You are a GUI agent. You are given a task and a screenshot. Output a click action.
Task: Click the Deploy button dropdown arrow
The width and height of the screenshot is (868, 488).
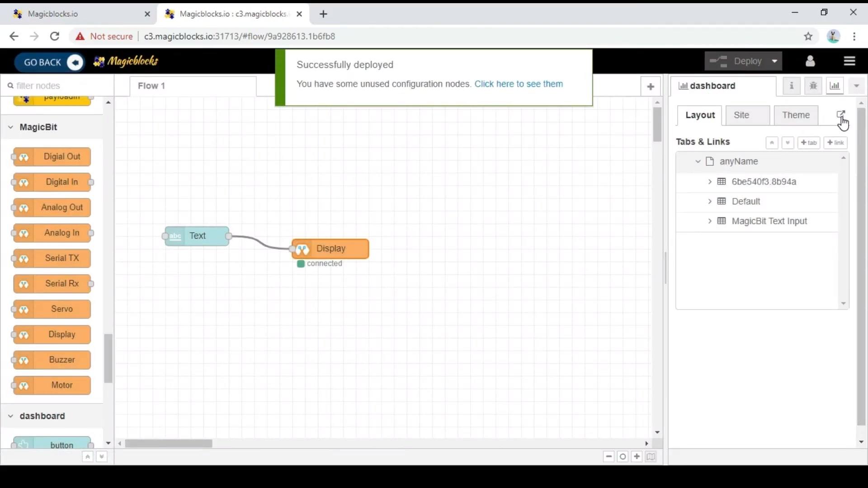pyautogui.click(x=775, y=61)
